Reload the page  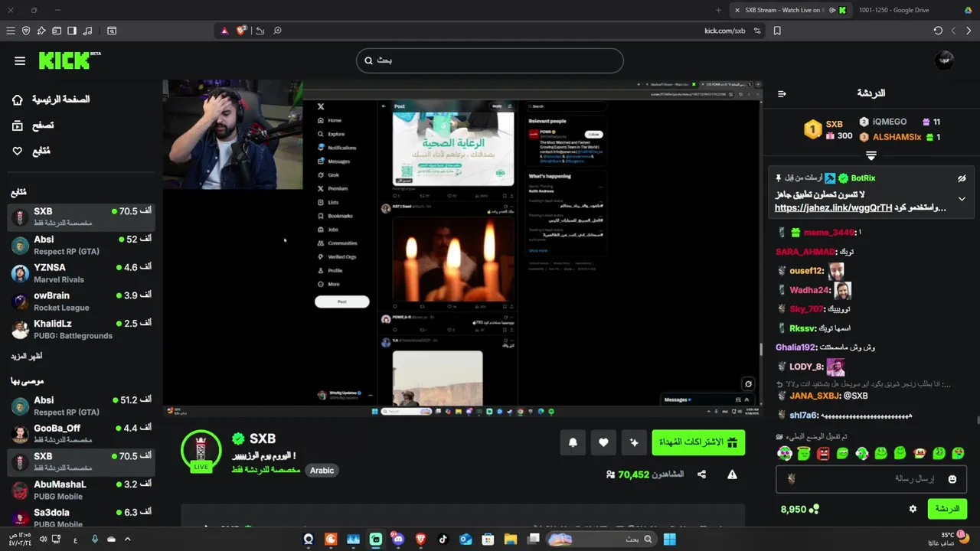(x=938, y=31)
